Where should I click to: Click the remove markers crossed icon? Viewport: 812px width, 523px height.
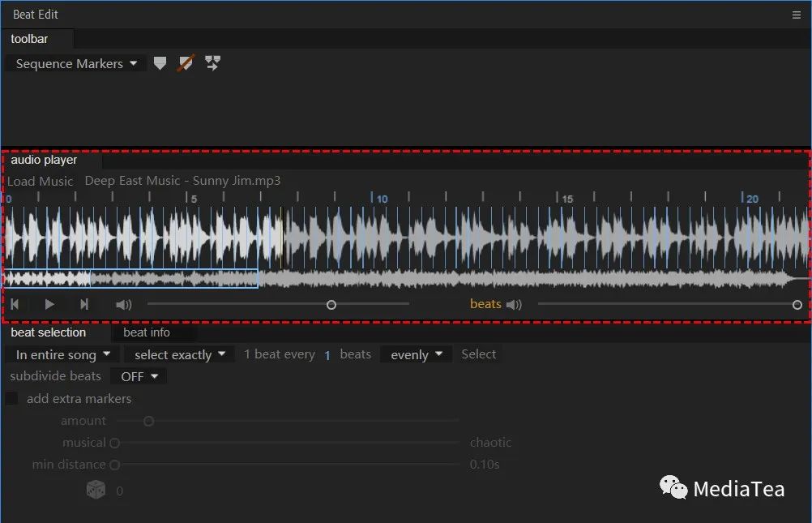pyautogui.click(x=186, y=63)
